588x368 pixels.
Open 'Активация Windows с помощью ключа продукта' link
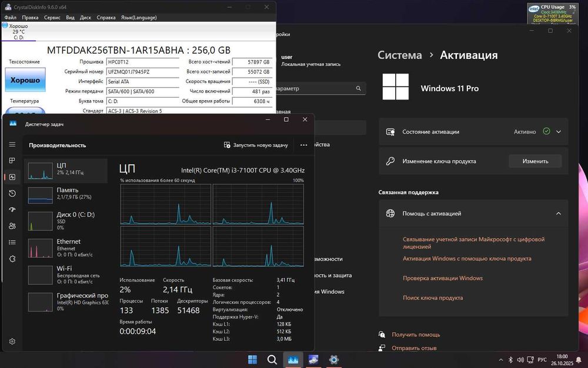pyautogui.click(x=467, y=258)
